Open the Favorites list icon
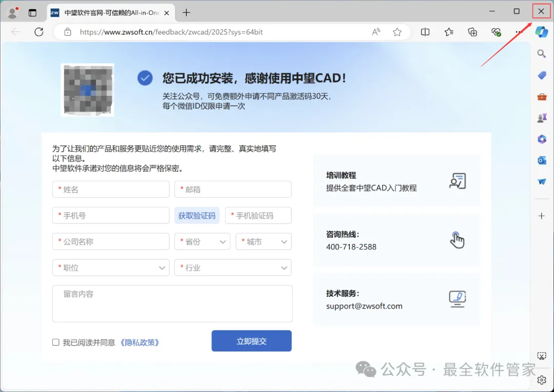Viewport: 554px width, 392px height. point(449,32)
